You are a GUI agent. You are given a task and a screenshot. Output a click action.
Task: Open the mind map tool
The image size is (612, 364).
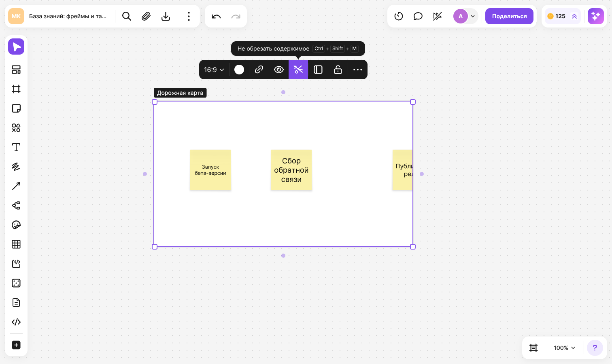(x=16, y=205)
